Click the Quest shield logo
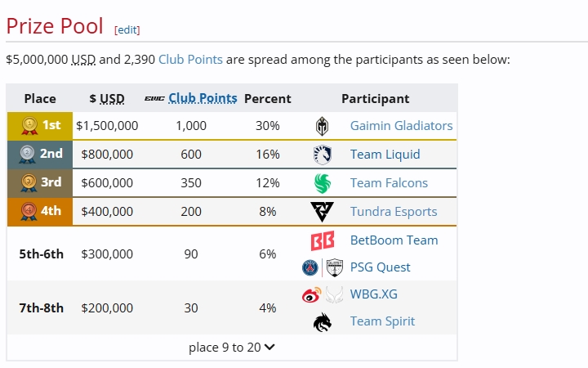588x368 pixels. pyautogui.click(x=334, y=267)
